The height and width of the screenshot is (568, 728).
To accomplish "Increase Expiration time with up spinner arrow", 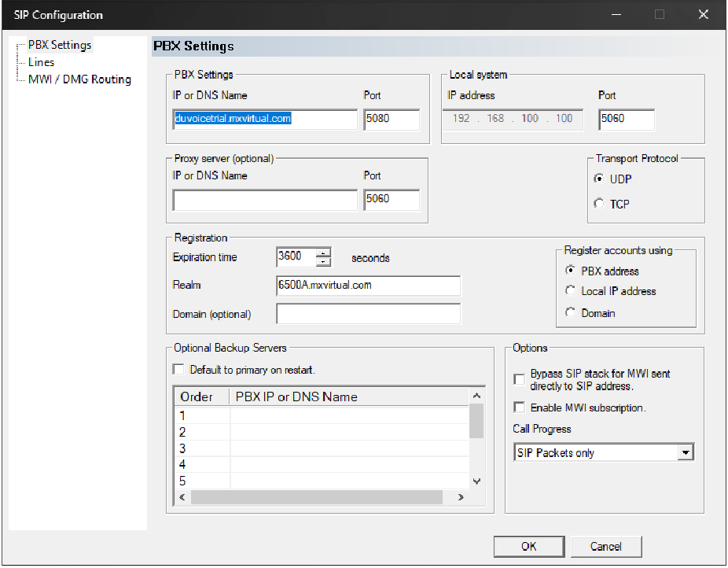I will pyautogui.click(x=323, y=253).
